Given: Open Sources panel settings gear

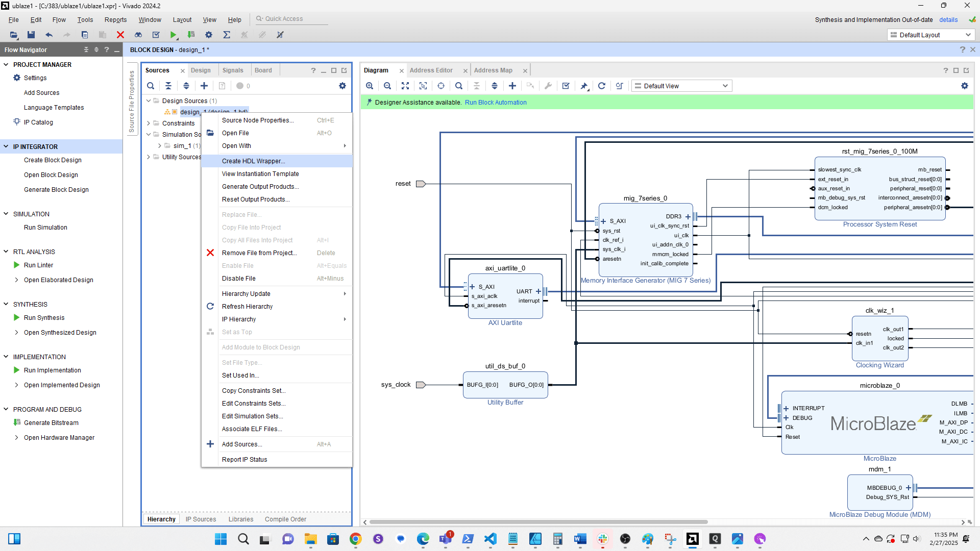Looking at the screenshot, I should (x=342, y=85).
